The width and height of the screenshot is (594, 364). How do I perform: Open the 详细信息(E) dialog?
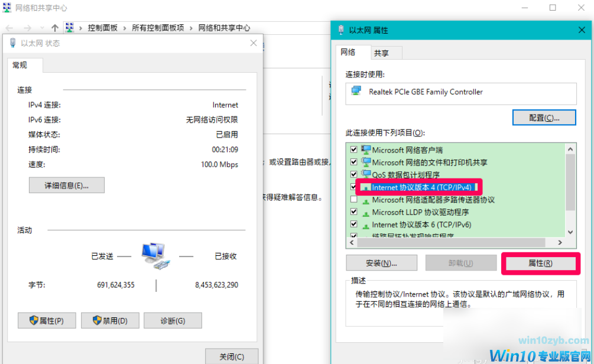66,185
